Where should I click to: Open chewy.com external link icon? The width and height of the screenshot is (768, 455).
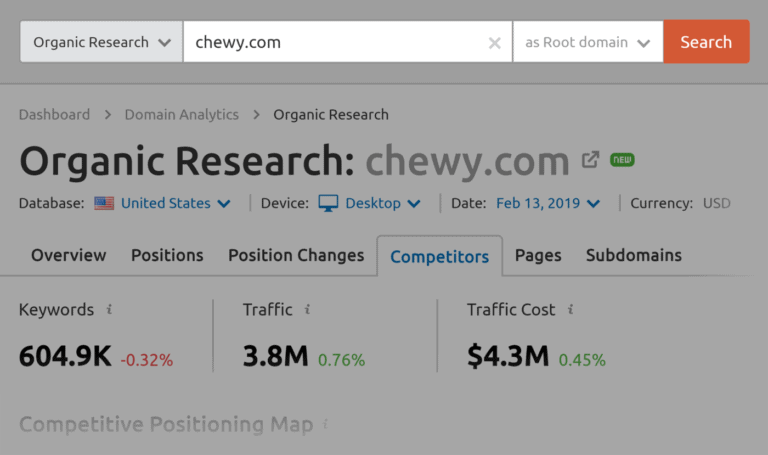tap(590, 160)
